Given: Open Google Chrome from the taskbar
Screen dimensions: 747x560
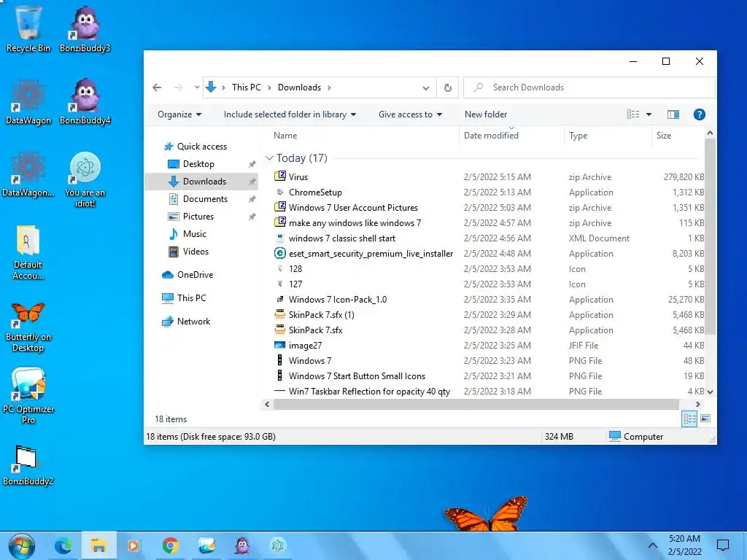Looking at the screenshot, I should point(170,545).
